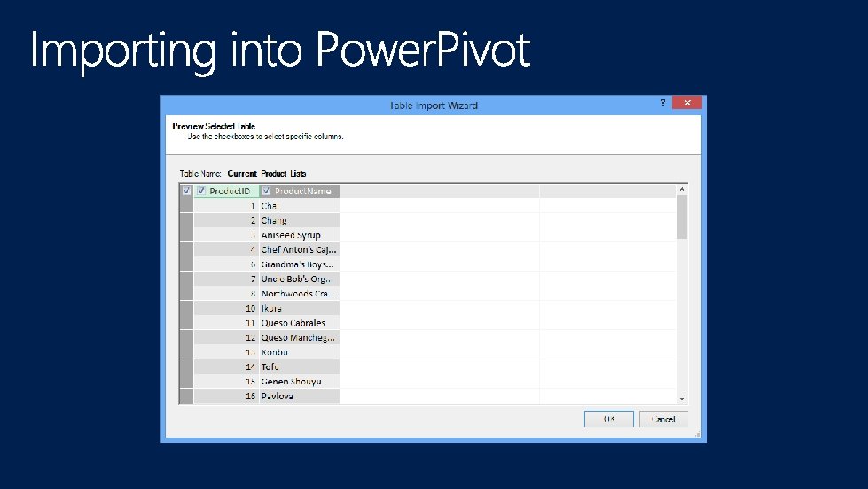Screen dimensions: 868x489
Task: Click the ProductID cell with value 10
Action: pos(226,308)
